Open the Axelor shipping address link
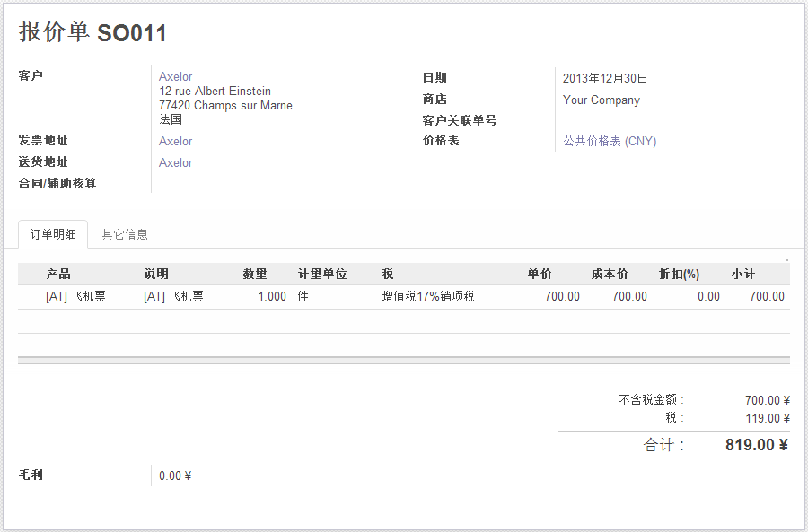The image size is (808, 532). [x=175, y=163]
